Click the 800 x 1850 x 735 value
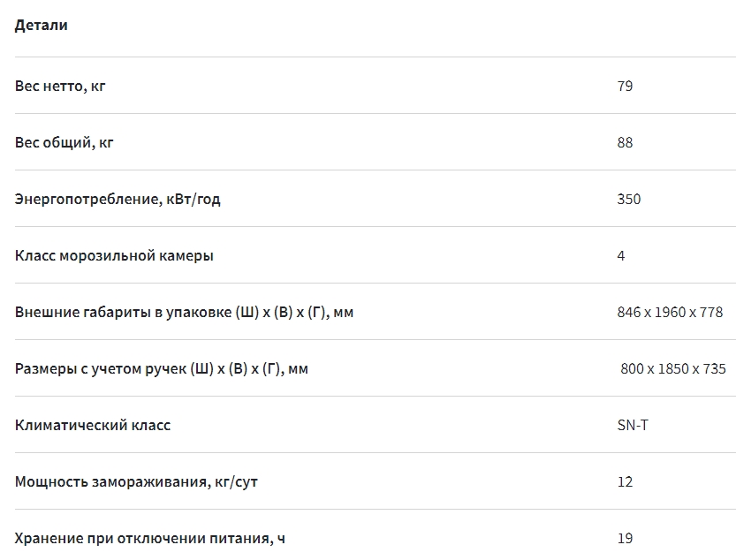 [673, 368]
